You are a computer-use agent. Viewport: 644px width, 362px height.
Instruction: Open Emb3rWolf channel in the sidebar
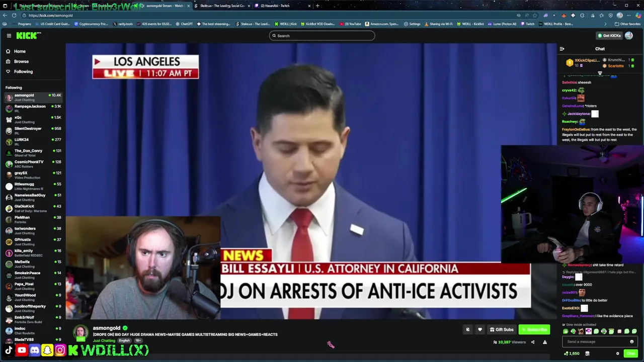[33, 320]
